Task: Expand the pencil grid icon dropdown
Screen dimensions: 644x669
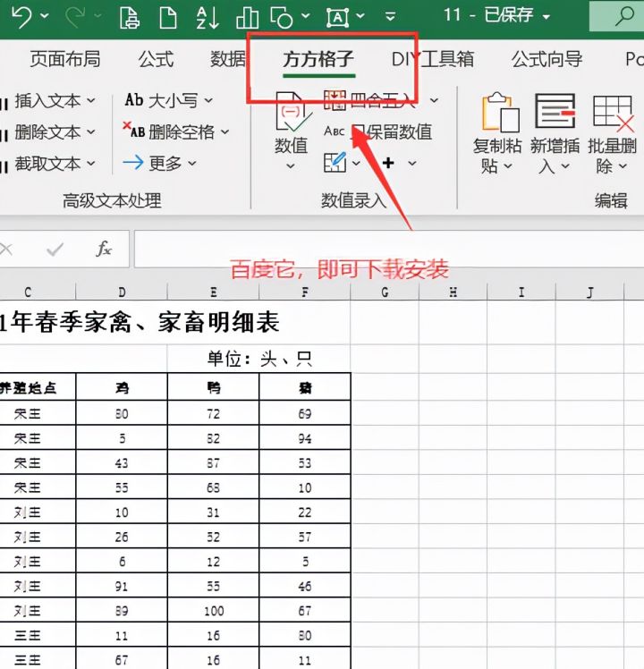Action: [x=356, y=163]
